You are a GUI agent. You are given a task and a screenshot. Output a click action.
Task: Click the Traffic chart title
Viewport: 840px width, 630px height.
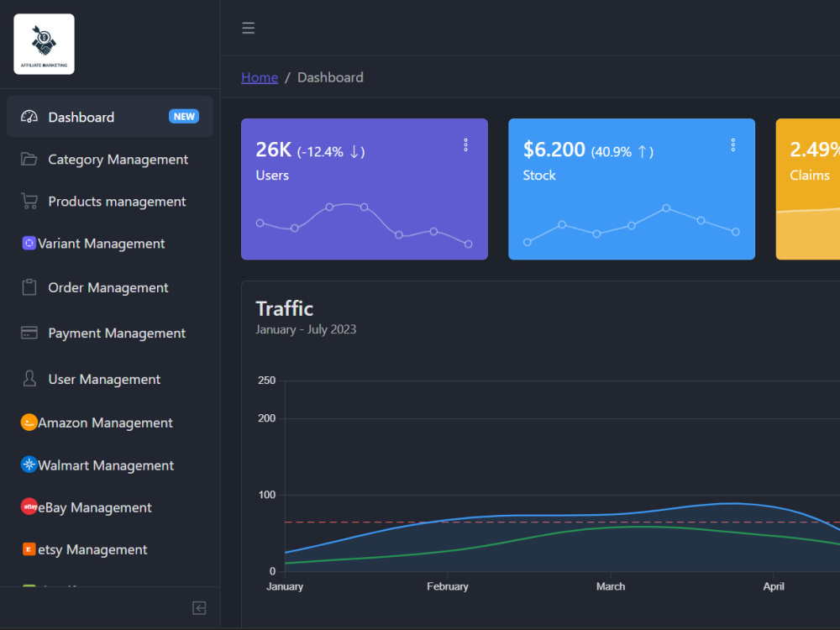(285, 308)
